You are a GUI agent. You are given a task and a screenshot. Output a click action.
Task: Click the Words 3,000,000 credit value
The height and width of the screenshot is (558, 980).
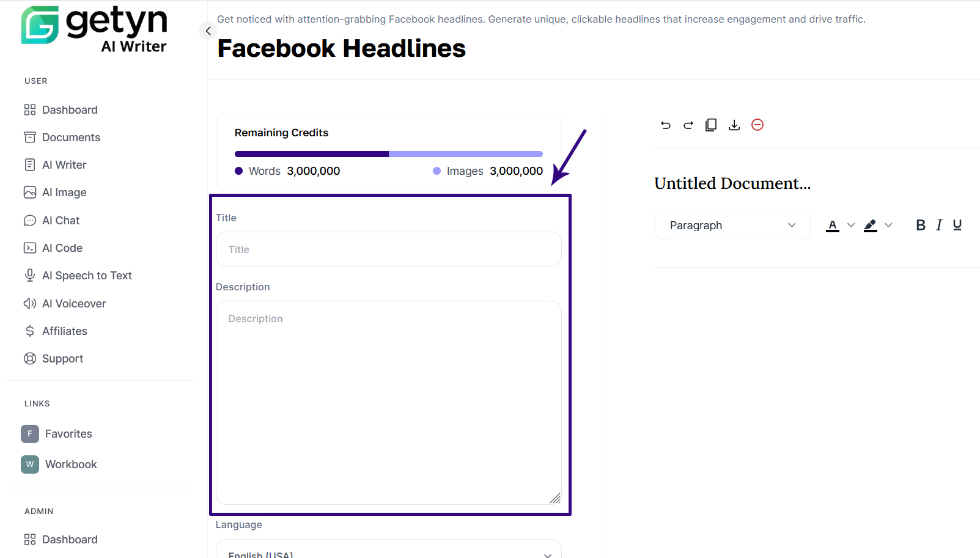point(314,171)
